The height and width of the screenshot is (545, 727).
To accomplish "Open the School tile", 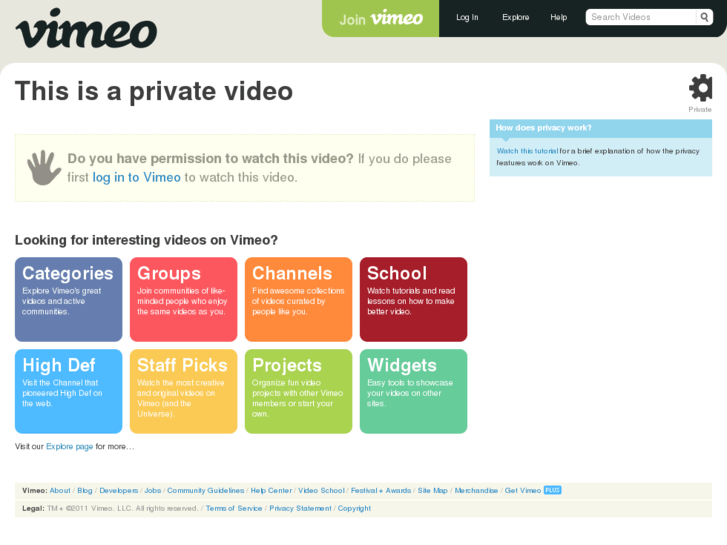I will pyautogui.click(x=414, y=300).
